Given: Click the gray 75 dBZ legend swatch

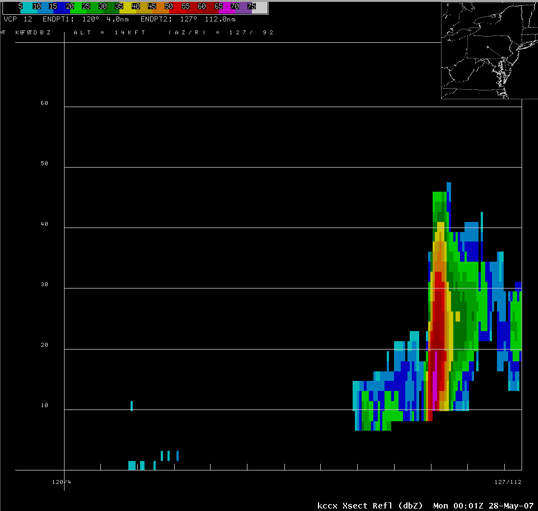Looking at the screenshot, I should pyautogui.click(x=260, y=8).
